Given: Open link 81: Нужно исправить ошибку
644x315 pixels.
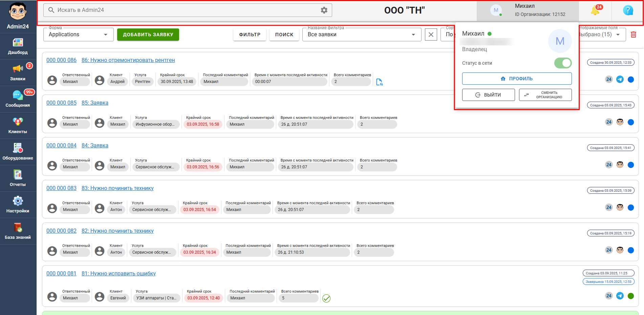Looking at the screenshot, I should [119, 273].
